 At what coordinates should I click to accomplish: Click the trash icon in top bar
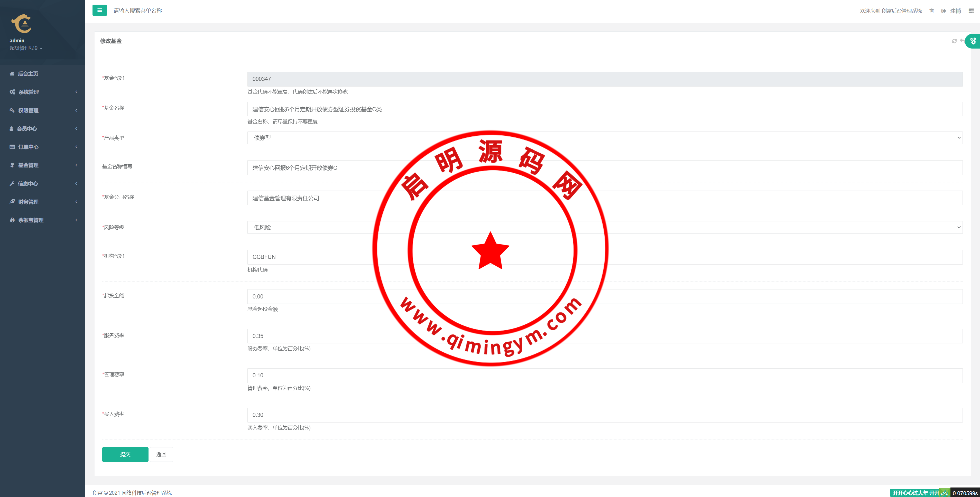[931, 11]
